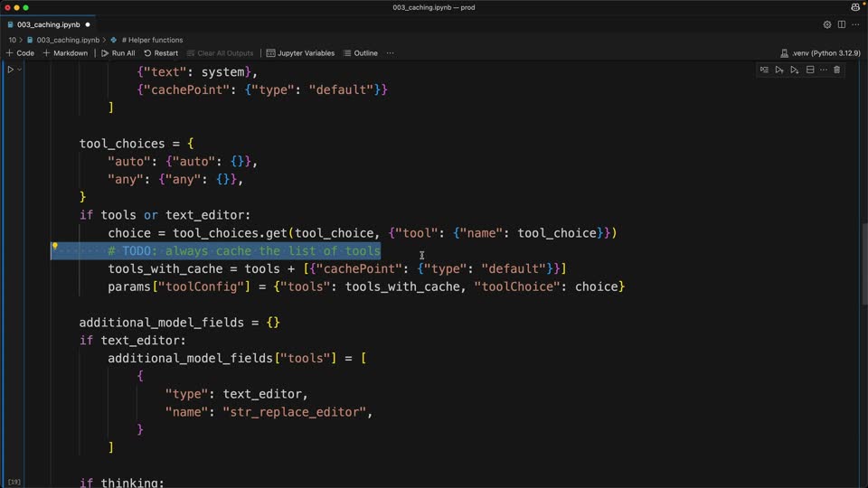The image size is (868, 488).
Task: Open Jupyter Variables panel
Action: pos(300,53)
